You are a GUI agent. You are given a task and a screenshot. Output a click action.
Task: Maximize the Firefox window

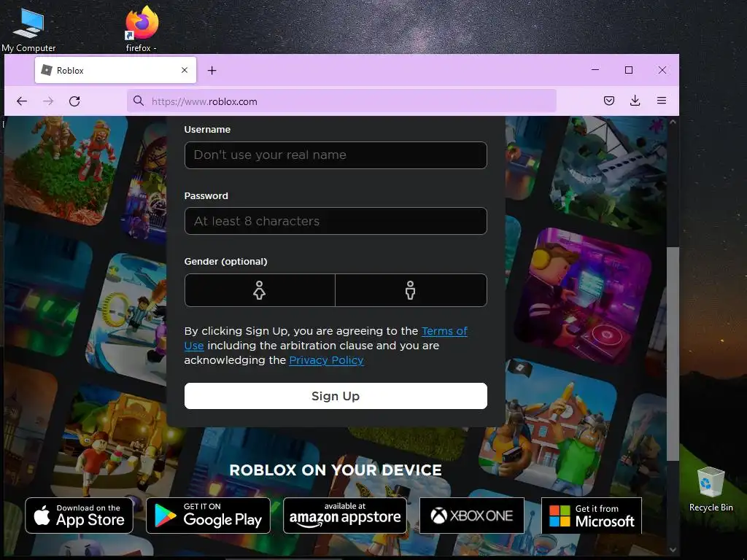[x=629, y=70]
